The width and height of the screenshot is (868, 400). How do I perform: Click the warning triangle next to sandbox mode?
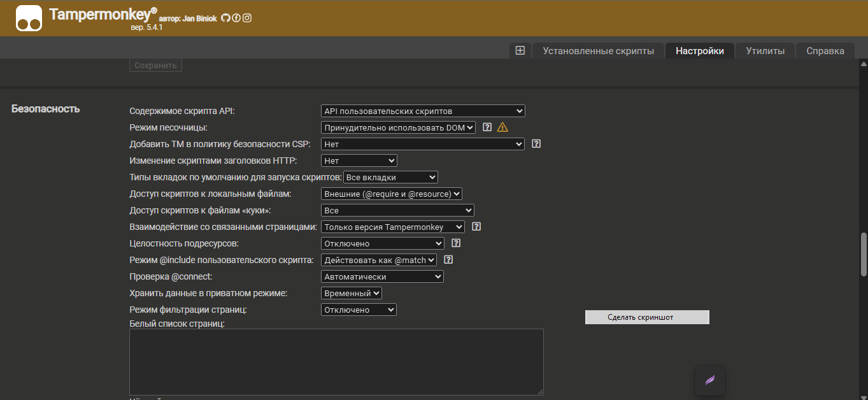click(x=502, y=127)
